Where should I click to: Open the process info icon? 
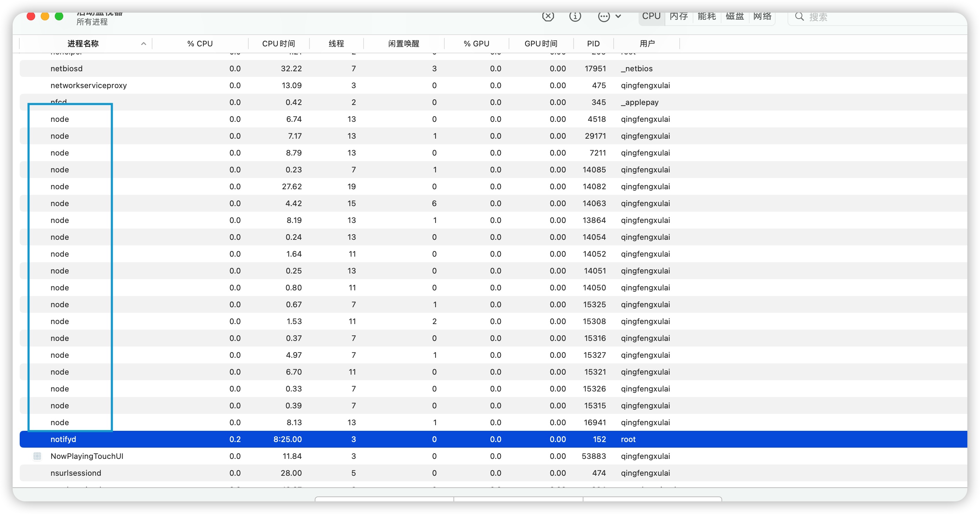coord(575,17)
